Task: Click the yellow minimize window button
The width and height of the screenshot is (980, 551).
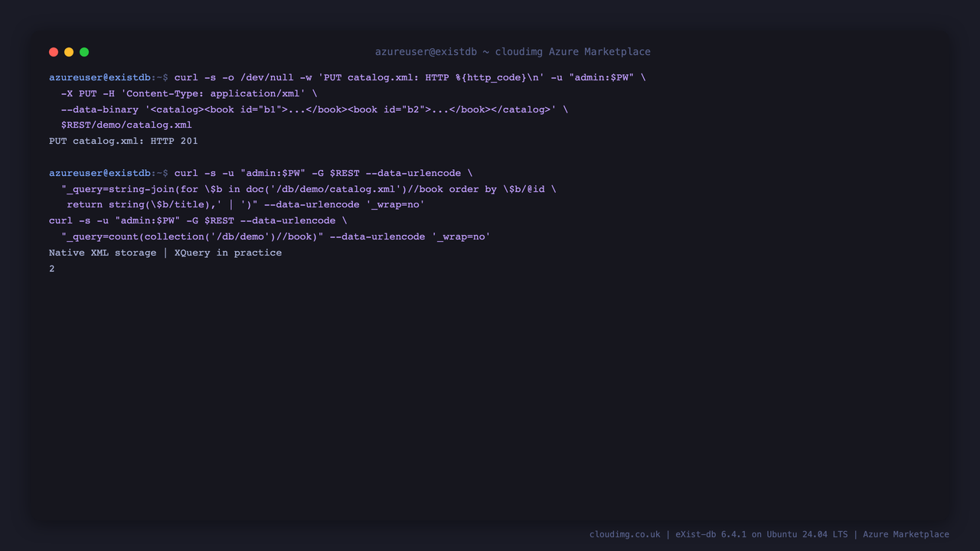Action: coord(69,52)
